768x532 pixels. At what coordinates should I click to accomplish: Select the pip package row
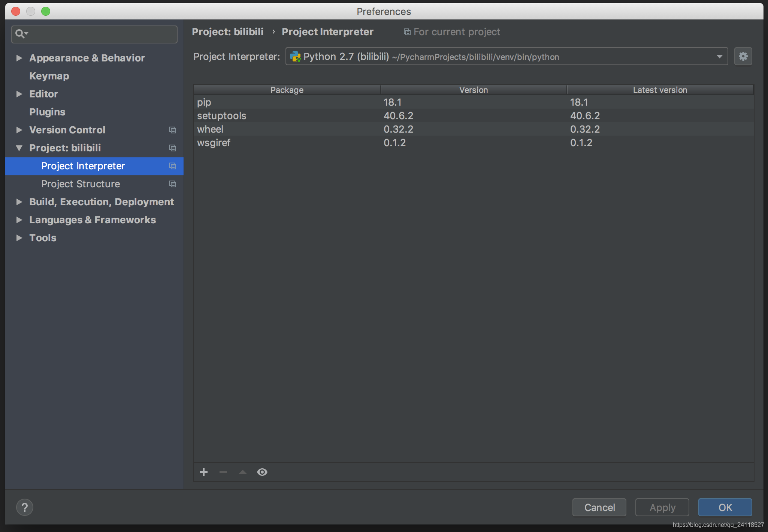(x=474, y=102)
